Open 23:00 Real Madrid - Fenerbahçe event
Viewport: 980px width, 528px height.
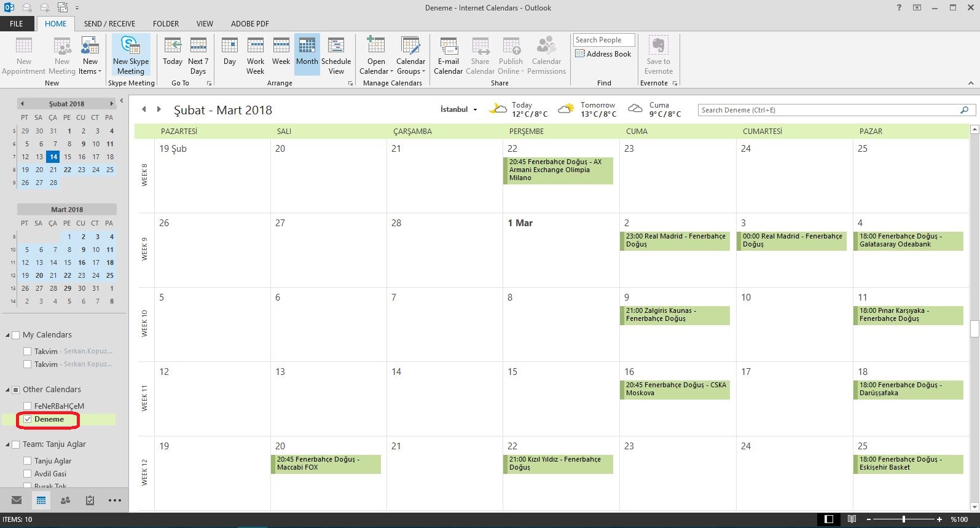click(675, 240)
